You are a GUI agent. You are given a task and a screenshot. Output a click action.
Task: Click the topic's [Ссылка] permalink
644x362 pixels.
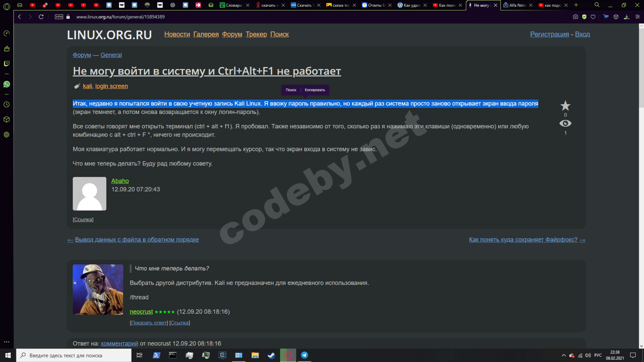pos(83,220)
